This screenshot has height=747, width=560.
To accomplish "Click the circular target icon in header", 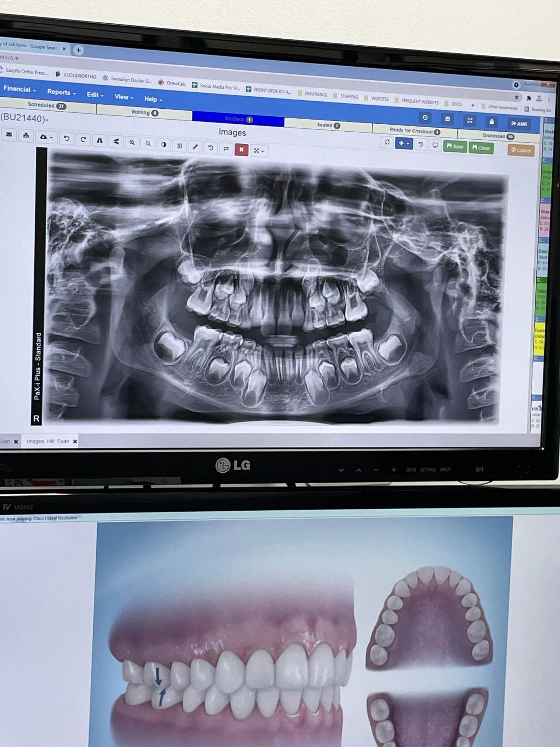I will tap(425, 117).
